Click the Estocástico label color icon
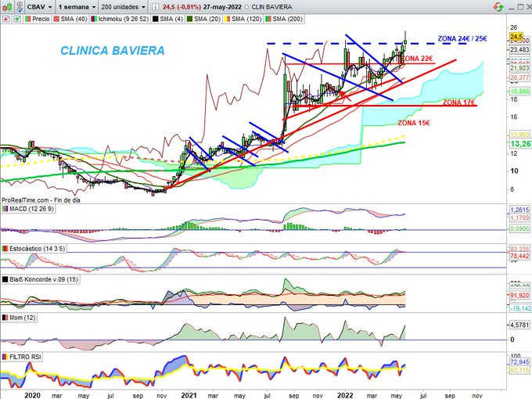 [x=5, y=249]
